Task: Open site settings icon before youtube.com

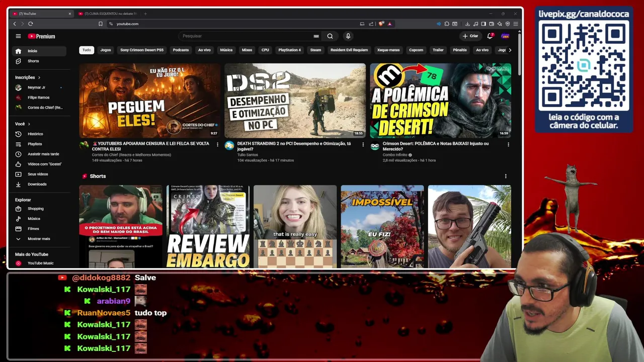Action: [x=111, y=24]
